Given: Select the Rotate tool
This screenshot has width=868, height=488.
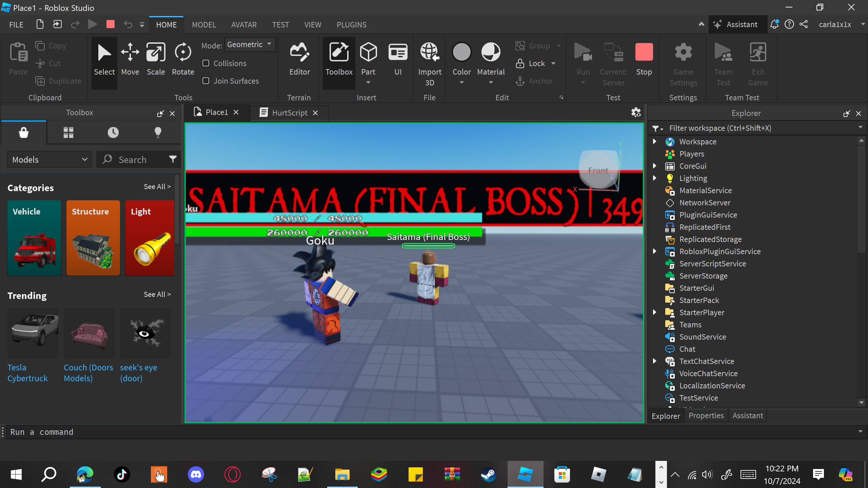Looking at the screenshot, I should point(183,59).
